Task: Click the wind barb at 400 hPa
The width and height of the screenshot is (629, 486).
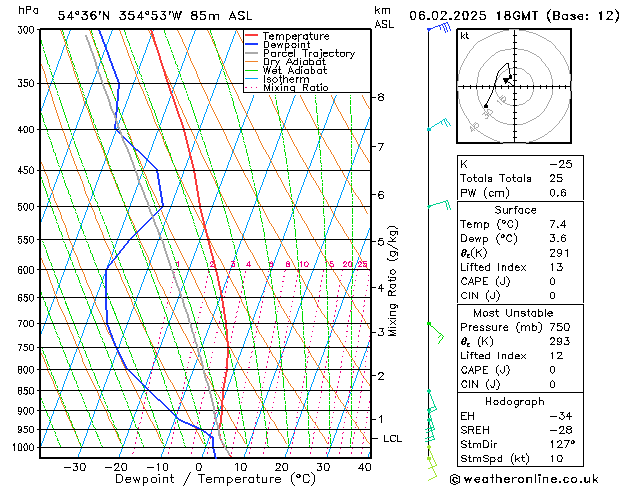Action: [x=439, y=124]
